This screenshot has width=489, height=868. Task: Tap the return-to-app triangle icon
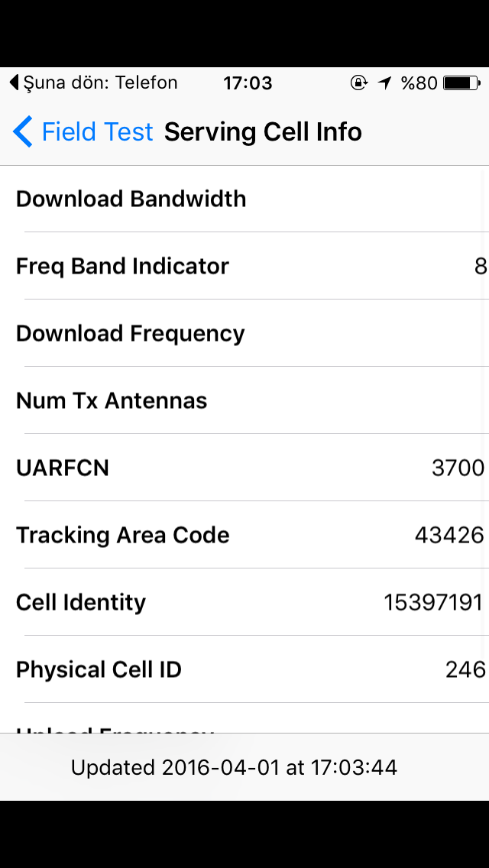(x=15, y=83)
